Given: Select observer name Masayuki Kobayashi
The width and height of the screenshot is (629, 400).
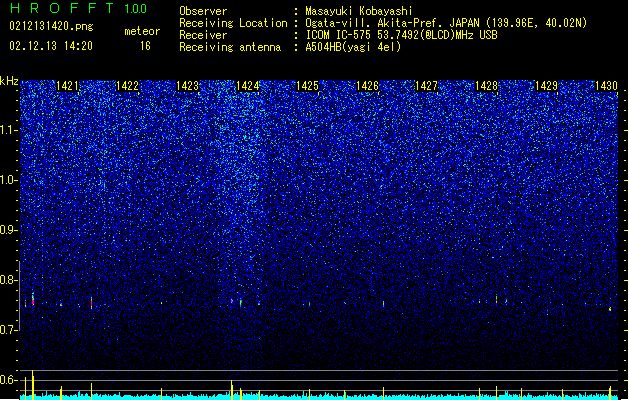Looking at the screenshot, I should 359,11.
